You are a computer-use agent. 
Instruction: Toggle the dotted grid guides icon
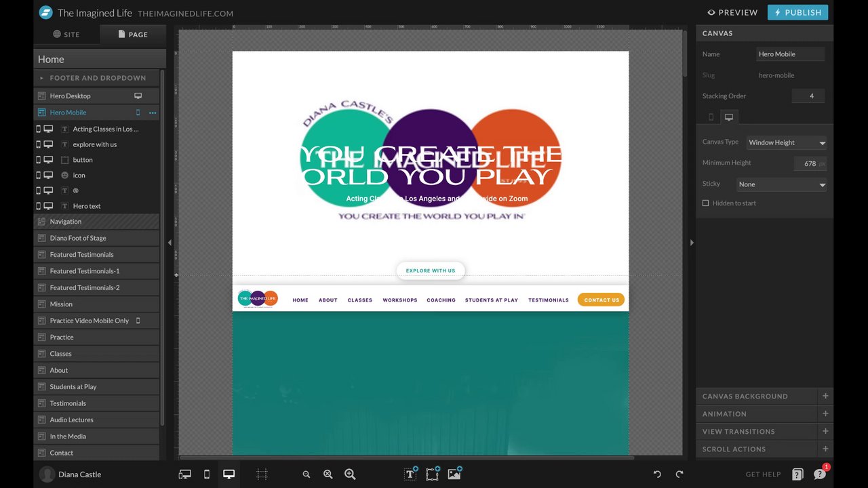coord(262,474)
